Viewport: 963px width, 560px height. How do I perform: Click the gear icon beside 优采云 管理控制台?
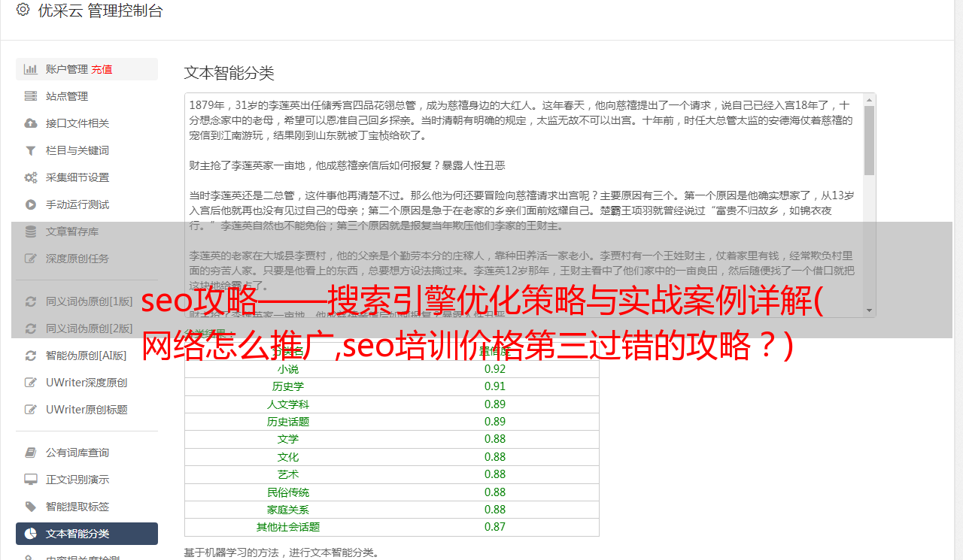point(23,10)
